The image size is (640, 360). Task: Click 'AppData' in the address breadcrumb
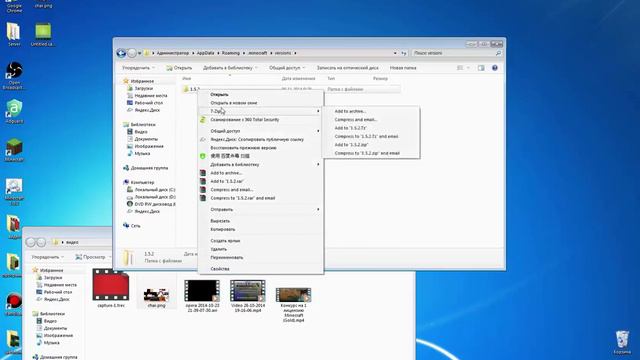[205, 53]
